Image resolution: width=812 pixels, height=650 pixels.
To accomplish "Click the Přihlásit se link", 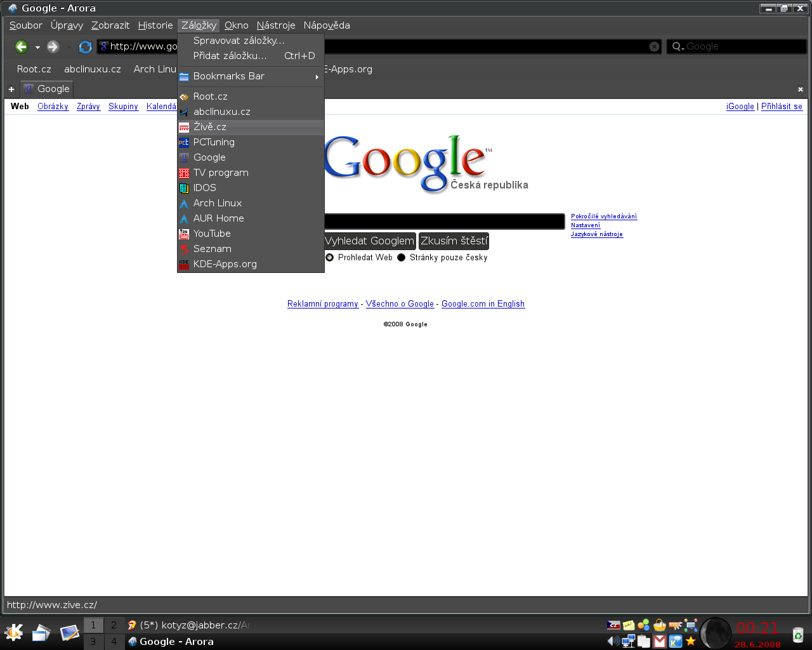I will [782, 107].
